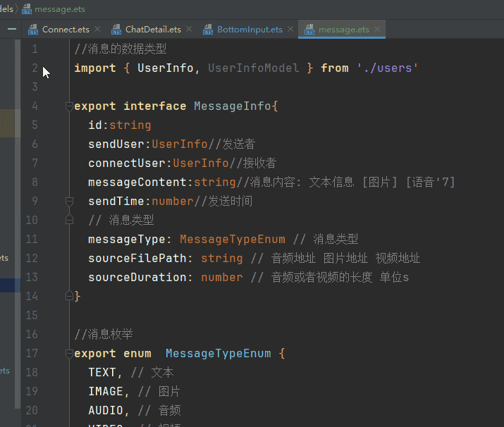This screenshot has width=504, height=427.
Task: Click the './users' import path
Action: click(387, 68)
